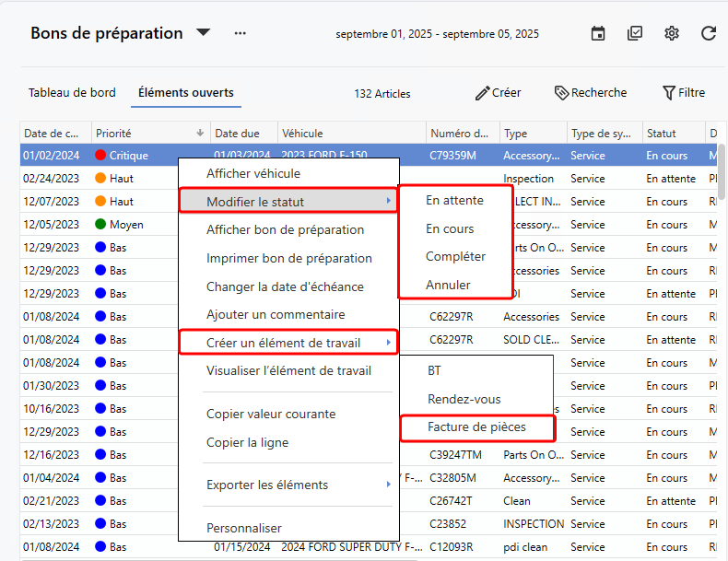Open settings gear icon

[x=672, y=33]
